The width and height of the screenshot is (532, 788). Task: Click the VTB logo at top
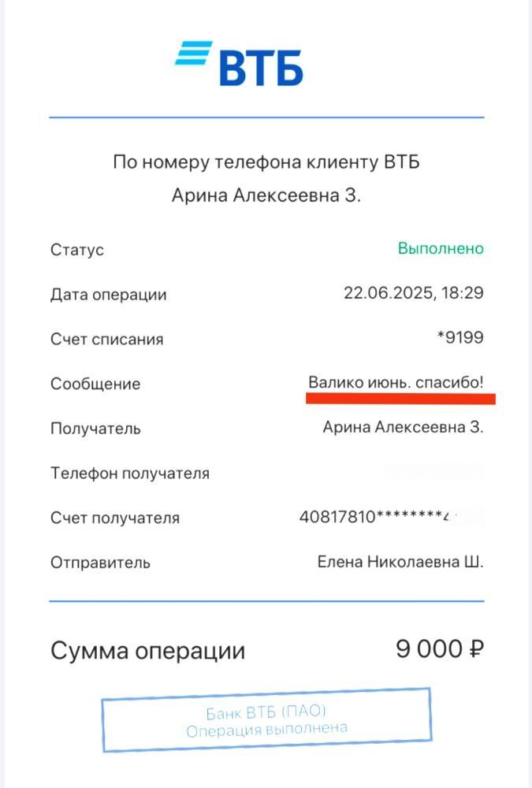[x=239, y=64]
